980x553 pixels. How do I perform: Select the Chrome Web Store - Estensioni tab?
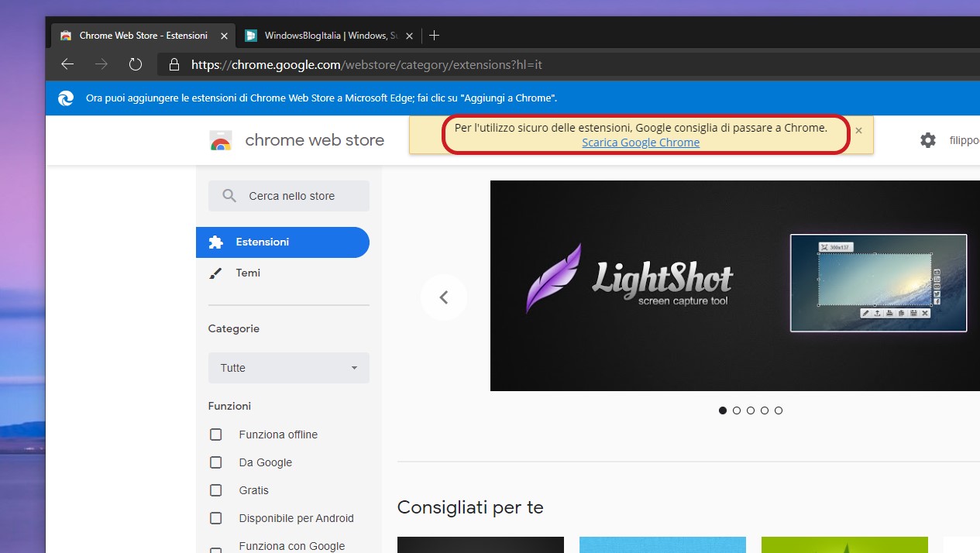[143, 36]
